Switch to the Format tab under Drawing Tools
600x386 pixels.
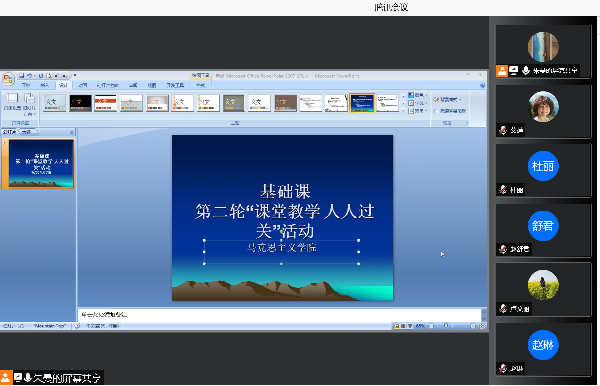click(x=201, y=85)
